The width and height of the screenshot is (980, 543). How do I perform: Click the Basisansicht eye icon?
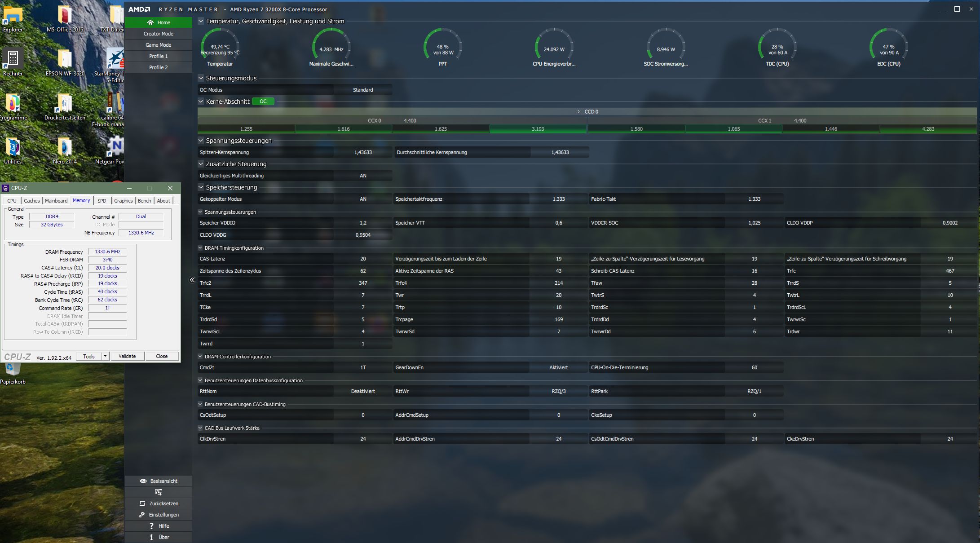tap(143, 481)
